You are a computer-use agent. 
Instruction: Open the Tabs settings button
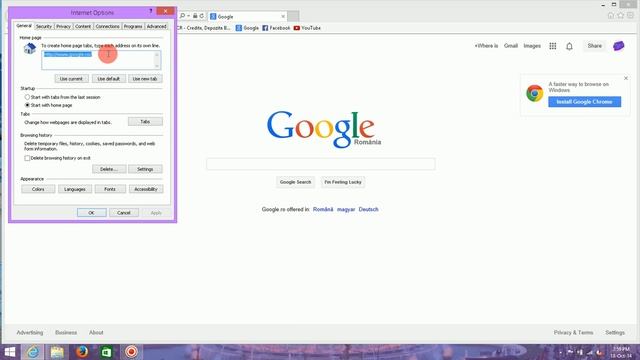(145, 122)
